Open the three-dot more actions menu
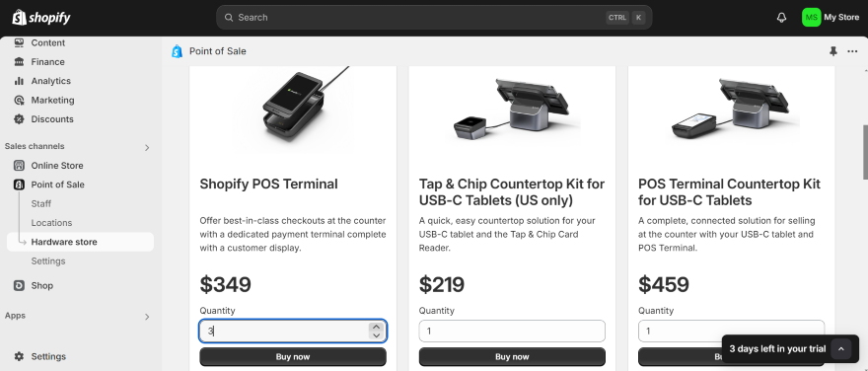Screen dimensions: 868x371 click(852, 51)
